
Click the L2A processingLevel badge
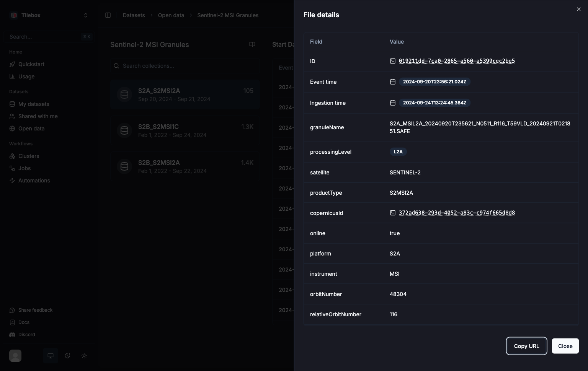(x=398, y=152)
